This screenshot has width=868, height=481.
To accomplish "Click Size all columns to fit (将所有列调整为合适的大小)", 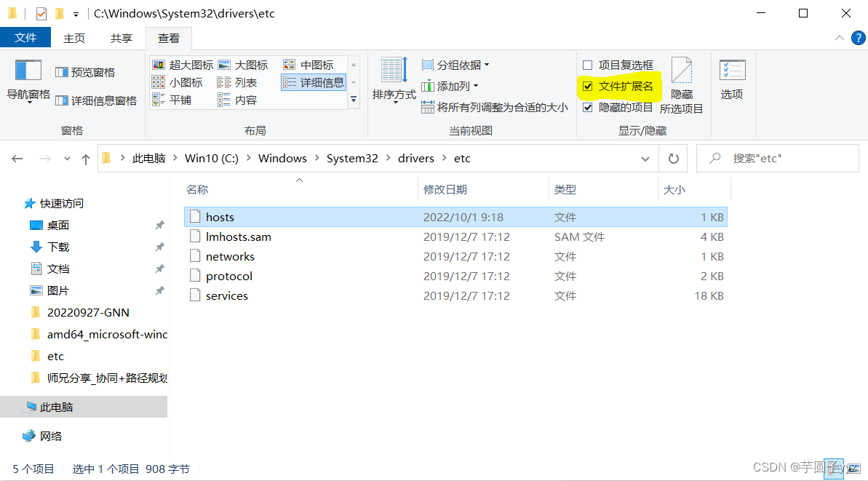I will pyautogui.click(x=494, y=108).
